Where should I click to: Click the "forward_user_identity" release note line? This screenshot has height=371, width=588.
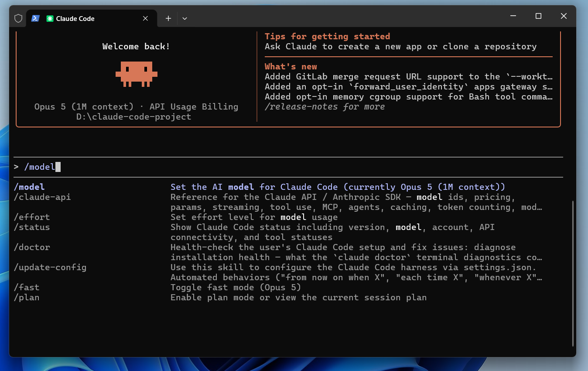point(409,86)
